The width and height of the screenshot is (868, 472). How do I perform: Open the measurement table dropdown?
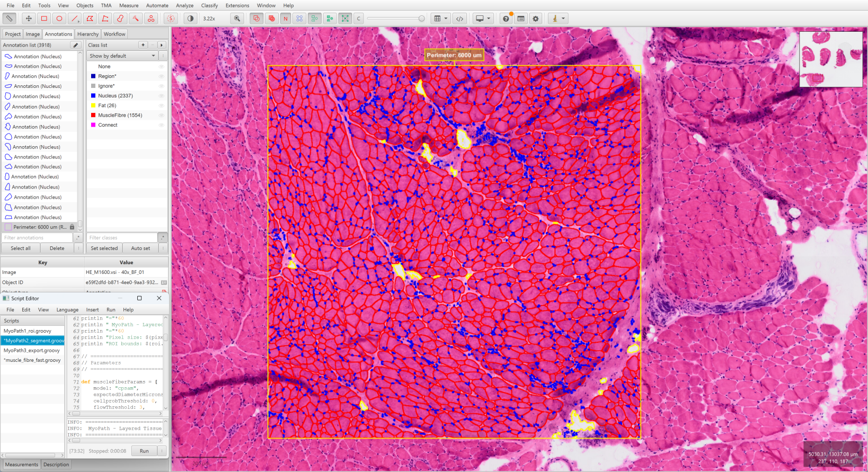coord(440,19)
